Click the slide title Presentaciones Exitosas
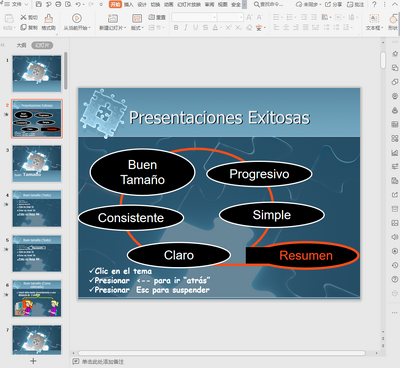This screenshot has width=400, height=368. [x=219, y=117]
